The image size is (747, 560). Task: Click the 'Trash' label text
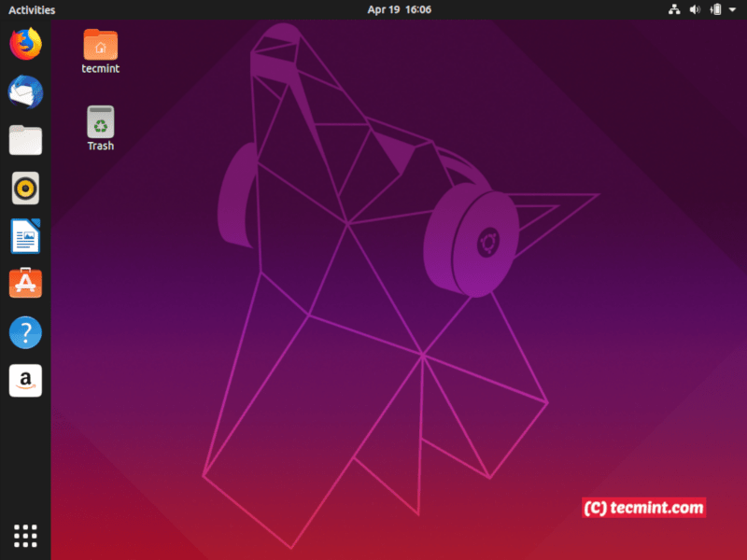point(101,146)
